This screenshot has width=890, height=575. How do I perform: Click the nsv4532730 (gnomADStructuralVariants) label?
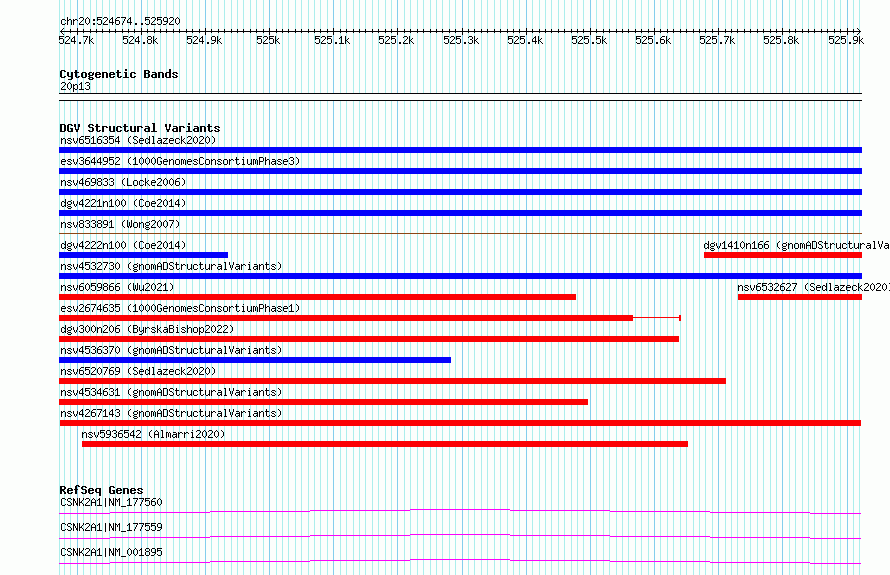pyautogui.click(x=171, y=266)
